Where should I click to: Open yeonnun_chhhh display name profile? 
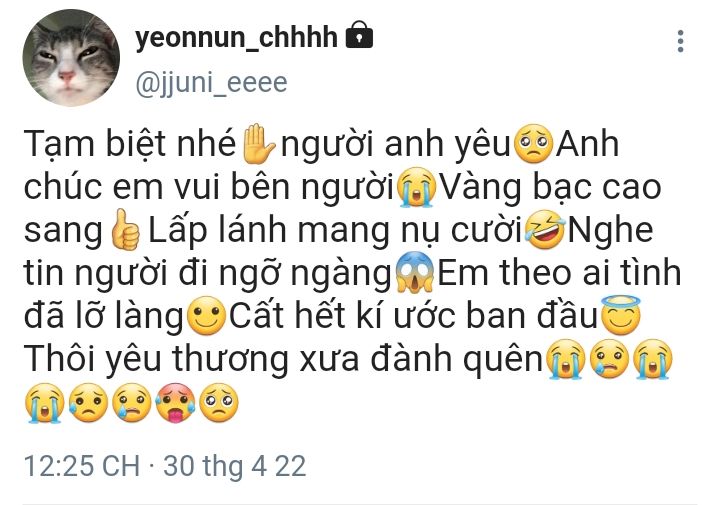(x=236, y=39)
